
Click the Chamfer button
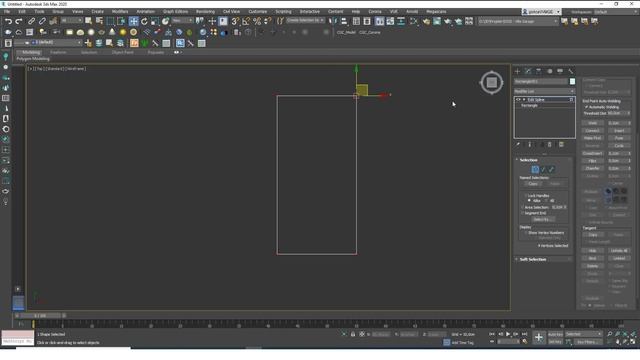[593, 169]
